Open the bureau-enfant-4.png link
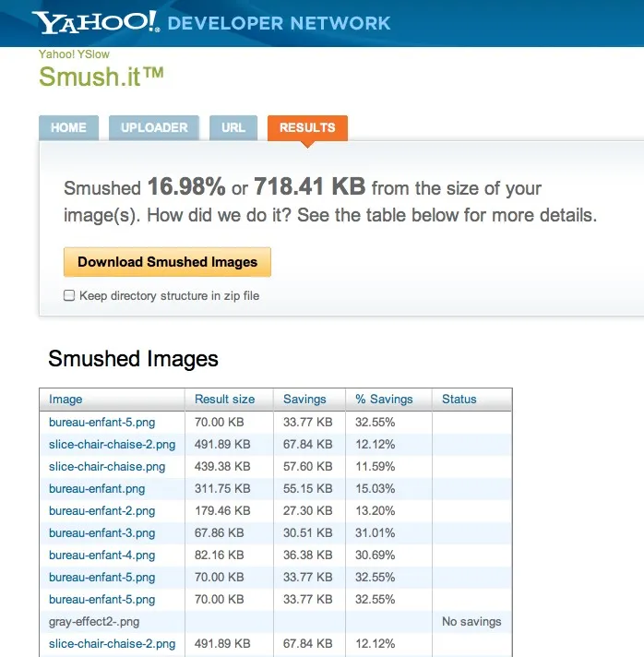Screen dimensions: 644x657 point(101,555)
